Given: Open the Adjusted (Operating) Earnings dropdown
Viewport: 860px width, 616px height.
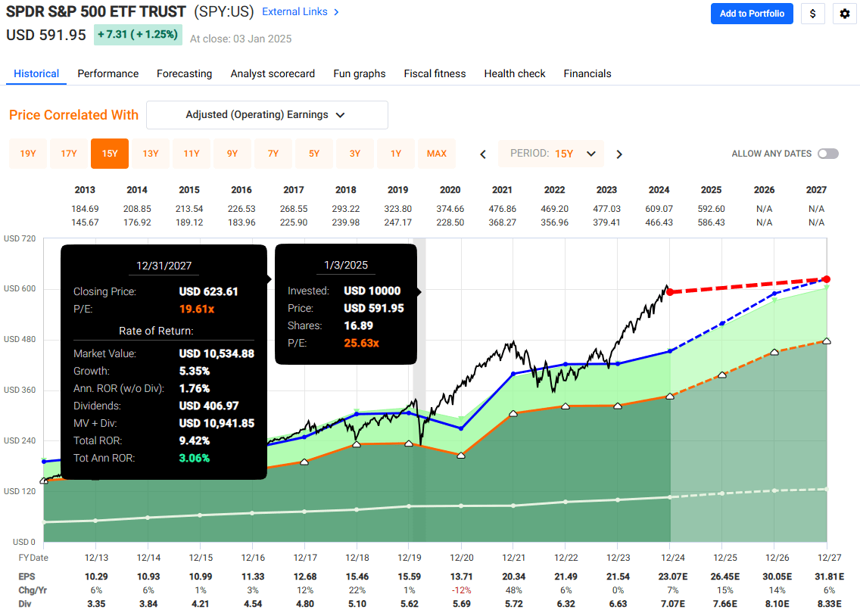Looking at the screenshot, I should click(x=266, y=115).
